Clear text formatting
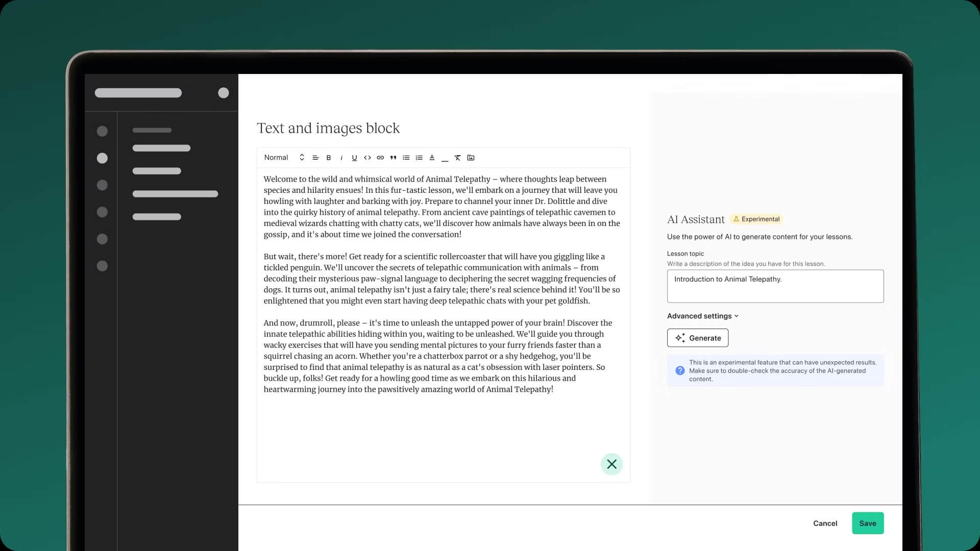Image resolution: width=980 pixels, height=551 pixels. click(457, 158)
